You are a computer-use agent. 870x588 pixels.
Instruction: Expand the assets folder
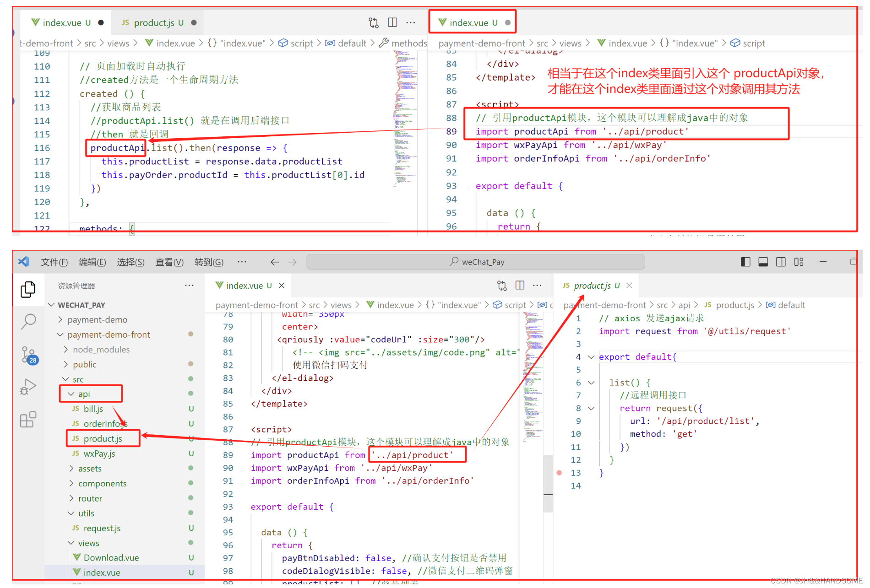pos(71,468)
